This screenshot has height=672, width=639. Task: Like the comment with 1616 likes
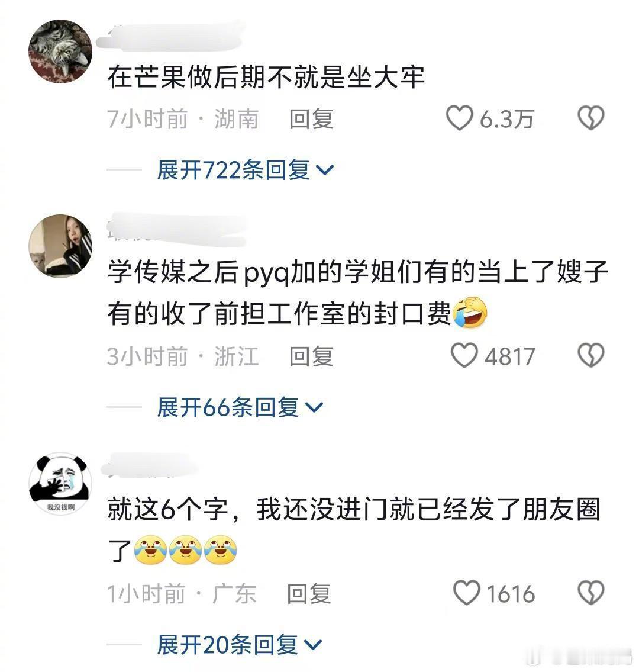(466, 593)
